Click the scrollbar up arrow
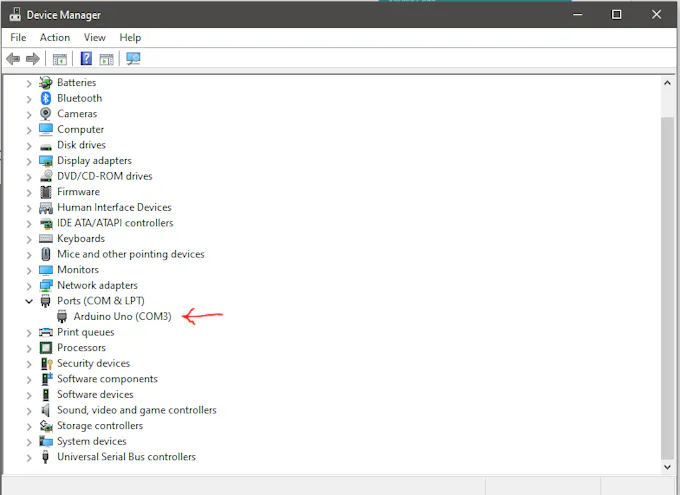Image resolution: width=680 pixels, height=495 pixels. pos(667,83)
